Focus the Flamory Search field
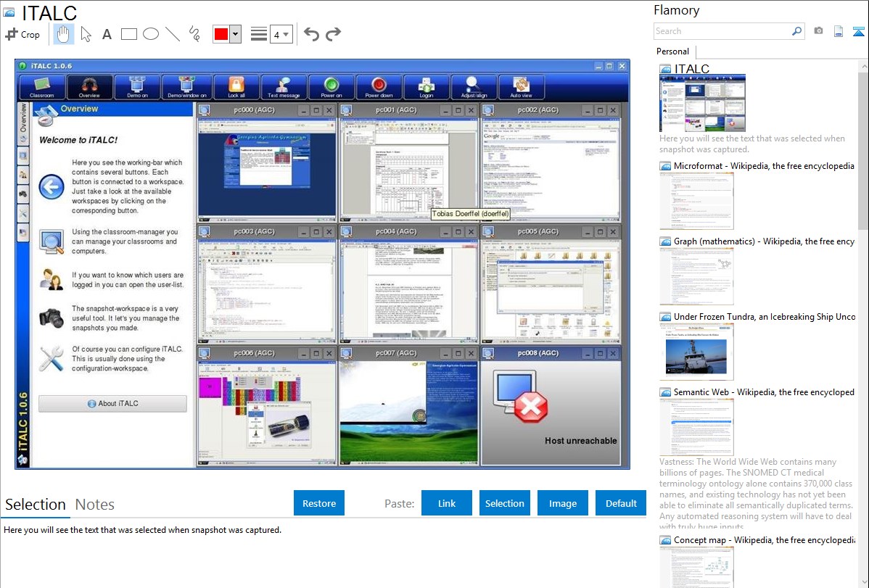 coord(722,31)
